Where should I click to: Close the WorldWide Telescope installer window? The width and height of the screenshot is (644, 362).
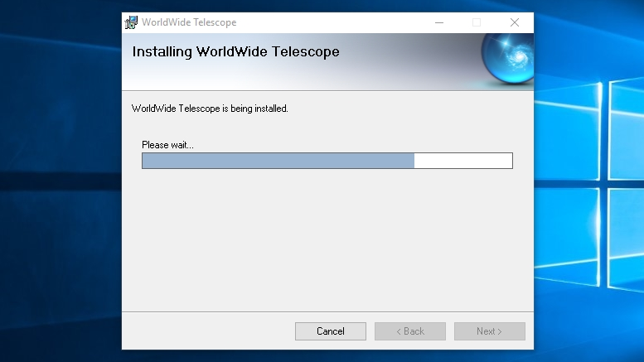point(515,22)
